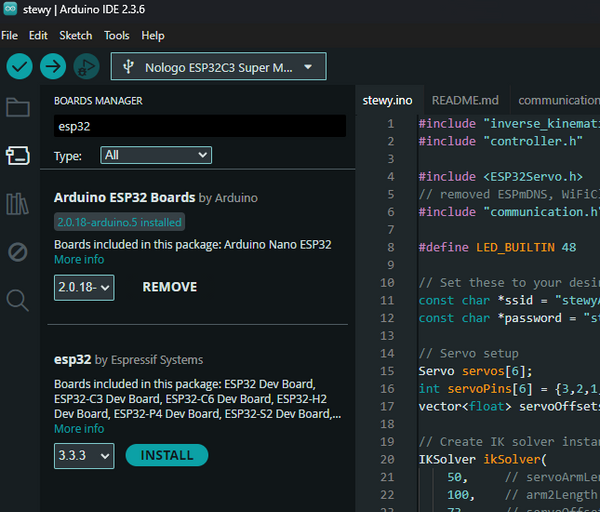Click the Verify sketch checkmark button
This screenshot has height=512, width=600.
[19, 67]
